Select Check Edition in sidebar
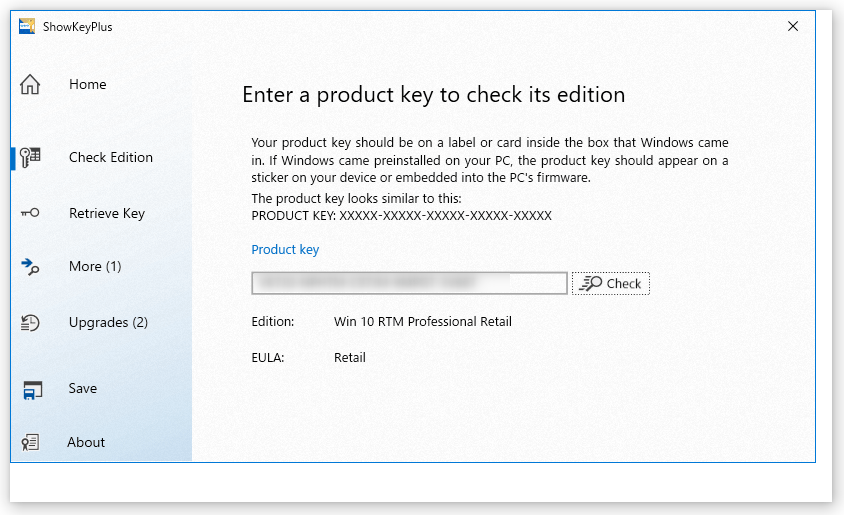The width and height of the screenshot is (844, 515). pos(111,158)
